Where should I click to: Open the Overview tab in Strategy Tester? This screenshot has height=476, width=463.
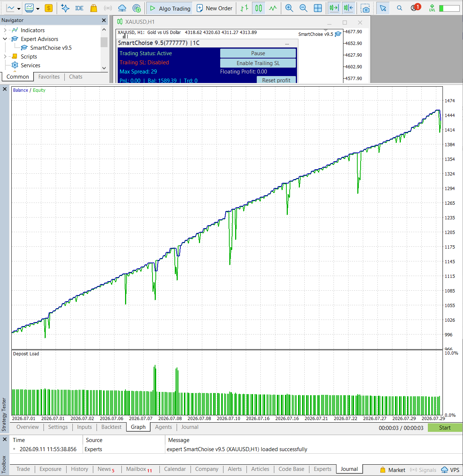[27, 427]
